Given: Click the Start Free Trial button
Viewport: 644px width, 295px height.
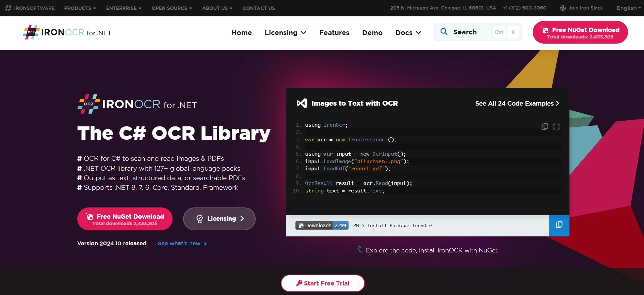Looking at the screenshot, I should click(x=322, y=283).
